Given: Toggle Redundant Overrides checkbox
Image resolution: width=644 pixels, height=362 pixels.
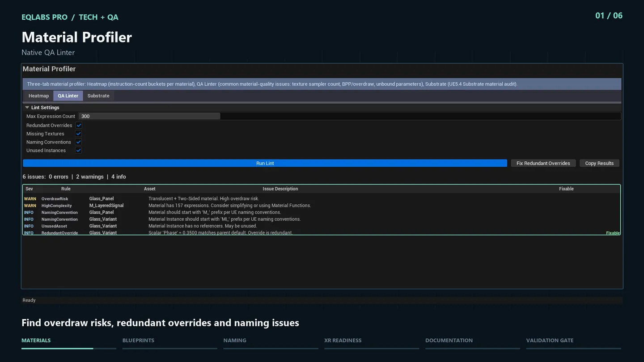Looking at the screenshot, I should pyautogui.click(x=79, y=126).
